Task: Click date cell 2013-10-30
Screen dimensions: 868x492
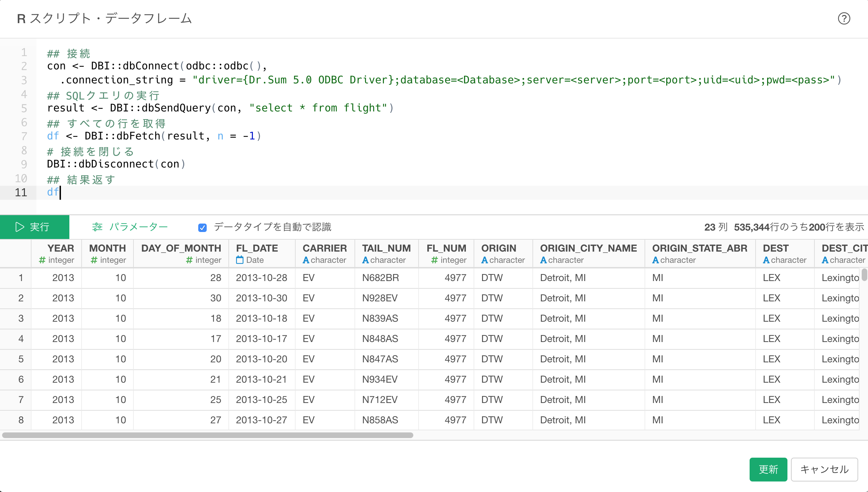Action: pyautogui.click(x=262, y=298)
